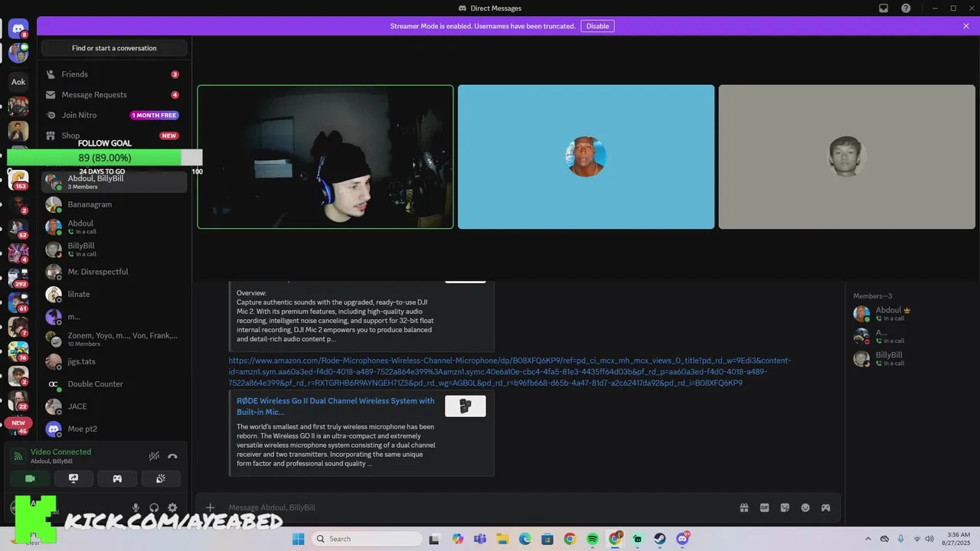Screen dimensions: 980x551
Task: Disable Streamer Mode from banner
Action: [597, 26]
